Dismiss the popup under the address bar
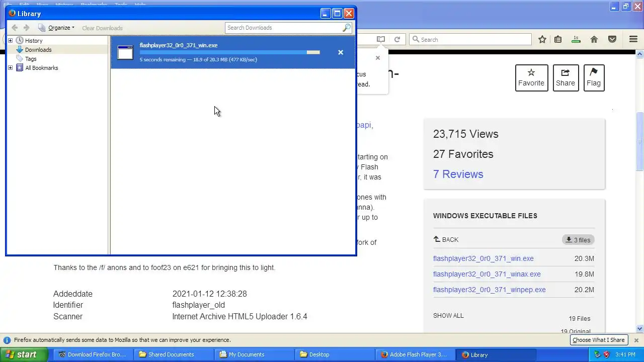 (378, 58)
